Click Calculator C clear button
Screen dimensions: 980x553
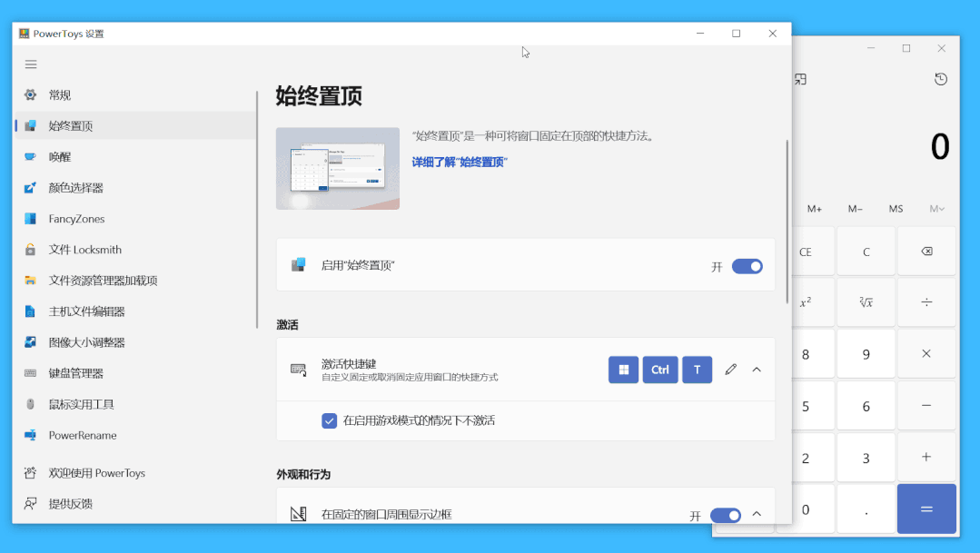point(866,252)
